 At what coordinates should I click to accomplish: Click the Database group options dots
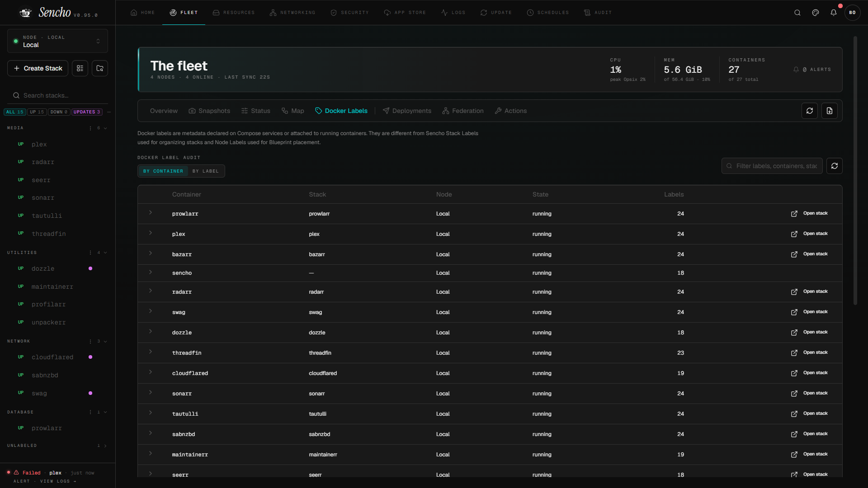[90, 412]
